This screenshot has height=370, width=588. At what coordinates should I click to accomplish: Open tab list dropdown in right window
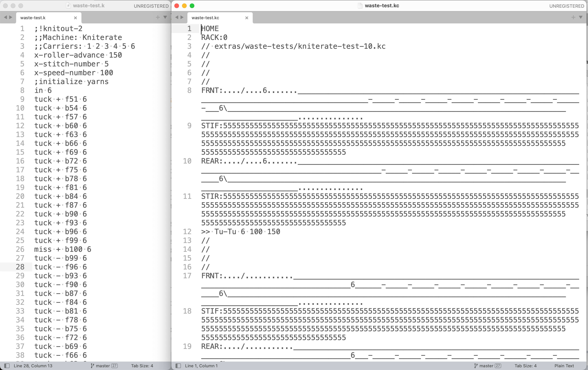(581, 17)
